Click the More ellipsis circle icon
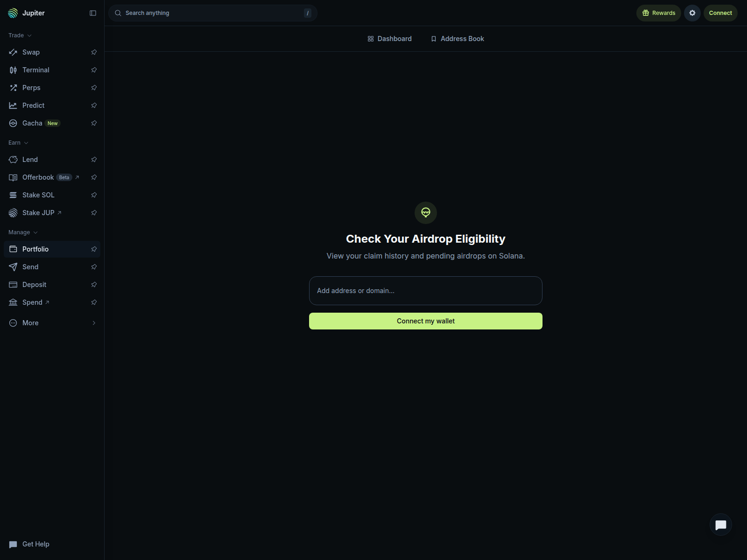The image size is (747, 560). click(x=13, y=323)
